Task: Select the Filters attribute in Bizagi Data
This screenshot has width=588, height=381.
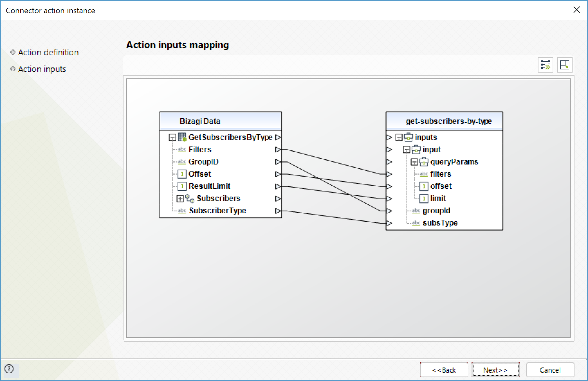Action: coord(200,150)
